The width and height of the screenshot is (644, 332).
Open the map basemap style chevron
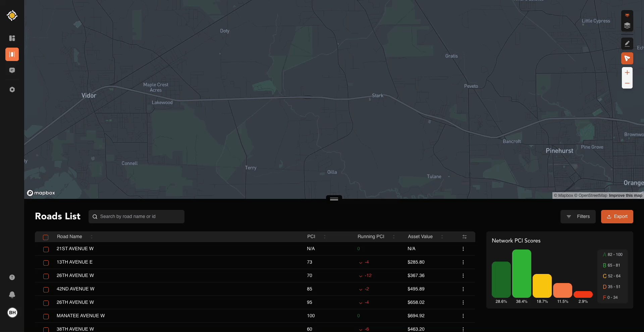point(627,15)
